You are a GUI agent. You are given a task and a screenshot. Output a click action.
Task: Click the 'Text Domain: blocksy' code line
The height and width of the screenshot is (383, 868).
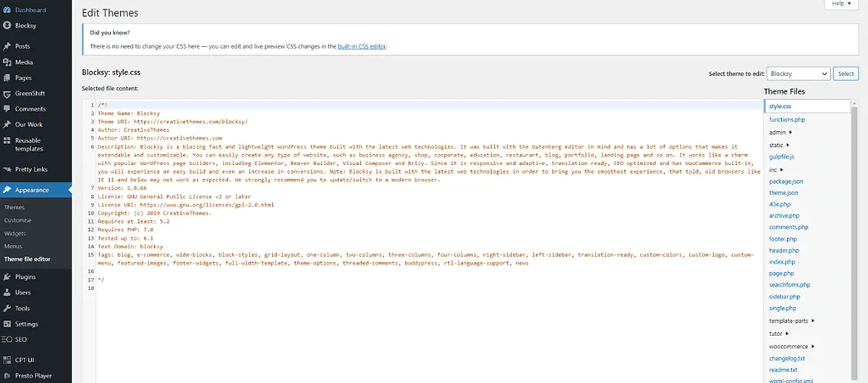click(x=130, y=246)
